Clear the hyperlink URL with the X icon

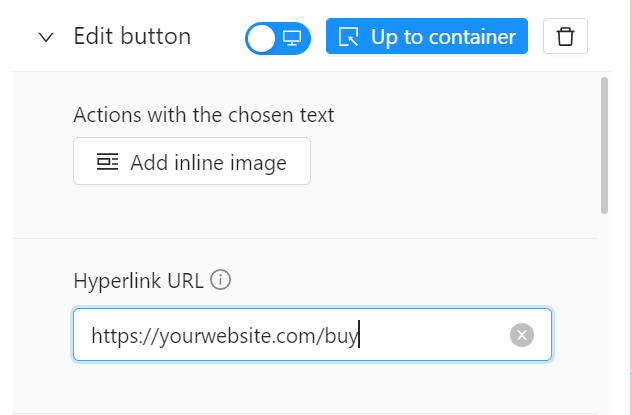(522, 335)
